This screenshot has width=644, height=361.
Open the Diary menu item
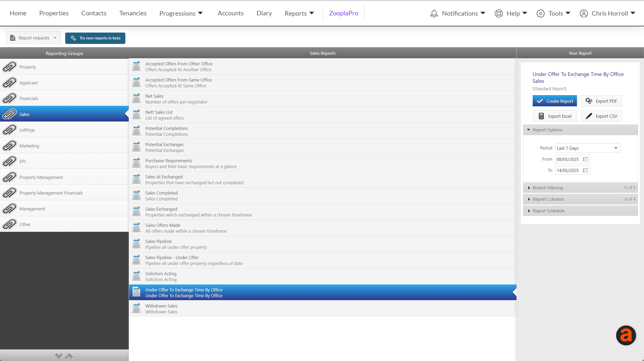tap(264, 13)
